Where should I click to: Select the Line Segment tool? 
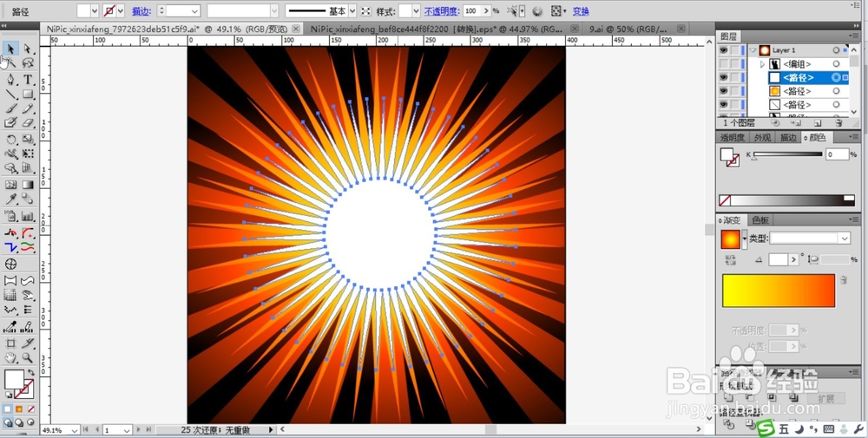point(10,95)
